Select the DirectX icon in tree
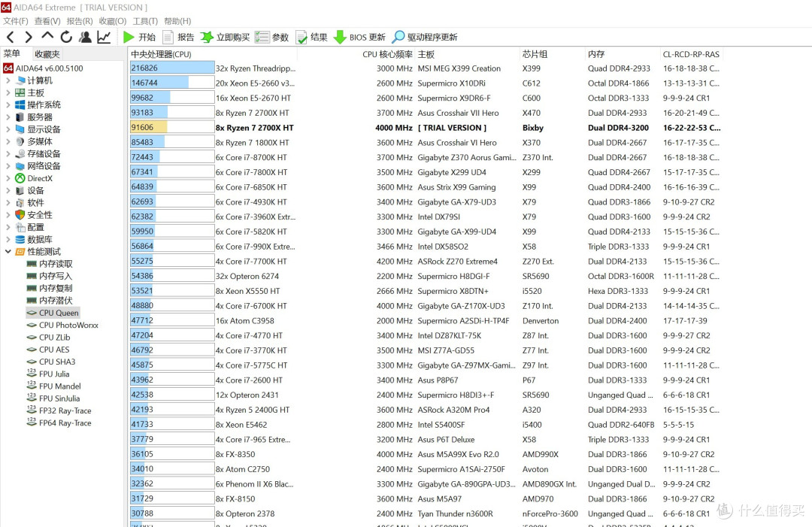 pos(20,178)
